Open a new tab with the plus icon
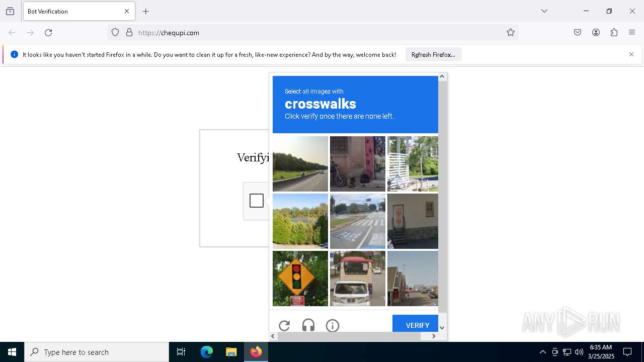This screenshot has width=644, height=362. (x=146, y=11)
